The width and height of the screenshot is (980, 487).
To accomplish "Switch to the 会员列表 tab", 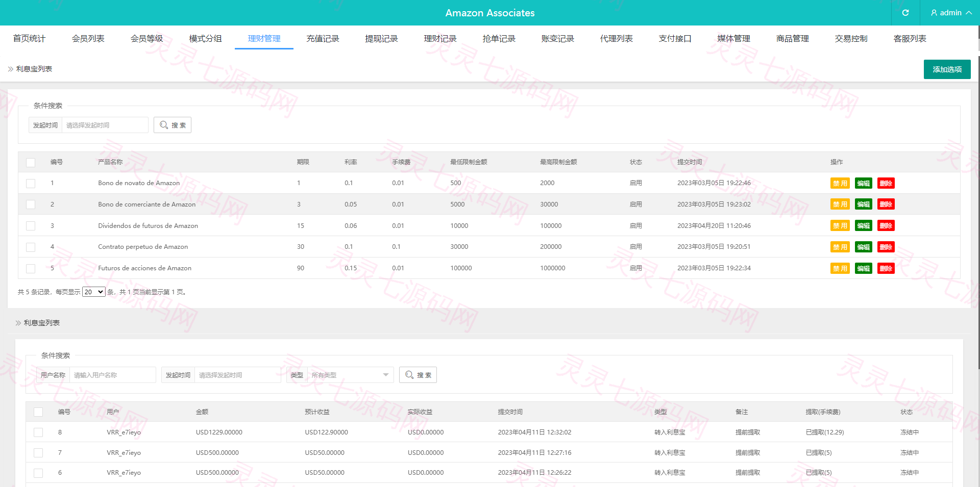I will [x=88, y=39].
